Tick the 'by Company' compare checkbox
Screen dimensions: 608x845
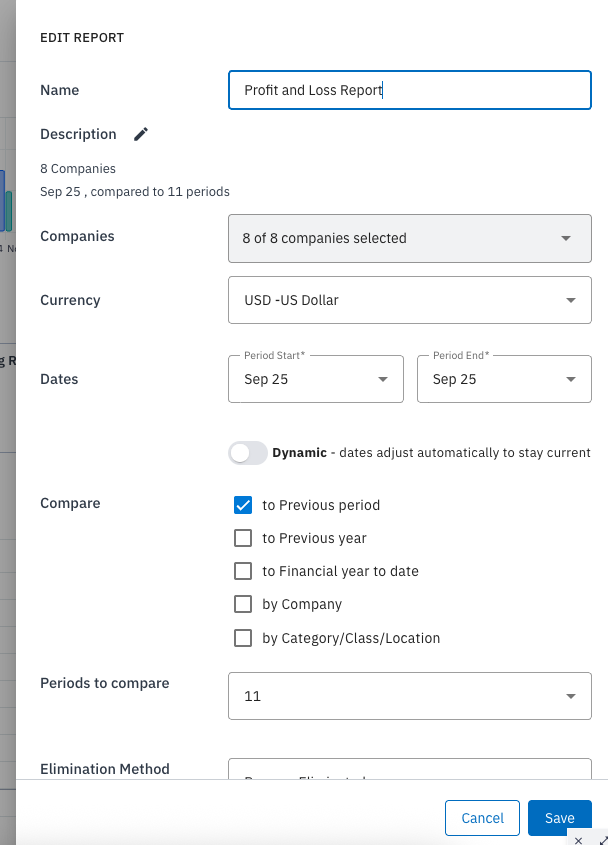click(x=242, y=604)
